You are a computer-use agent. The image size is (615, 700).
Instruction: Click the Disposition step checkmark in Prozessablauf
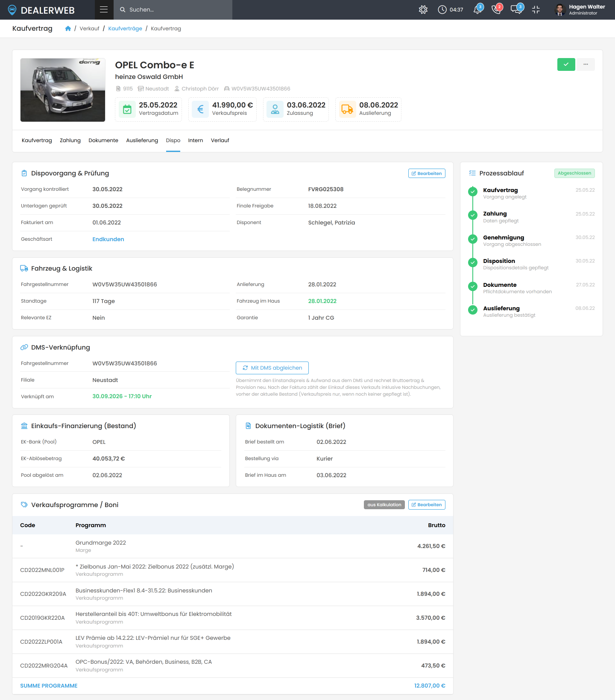[472, 262]
